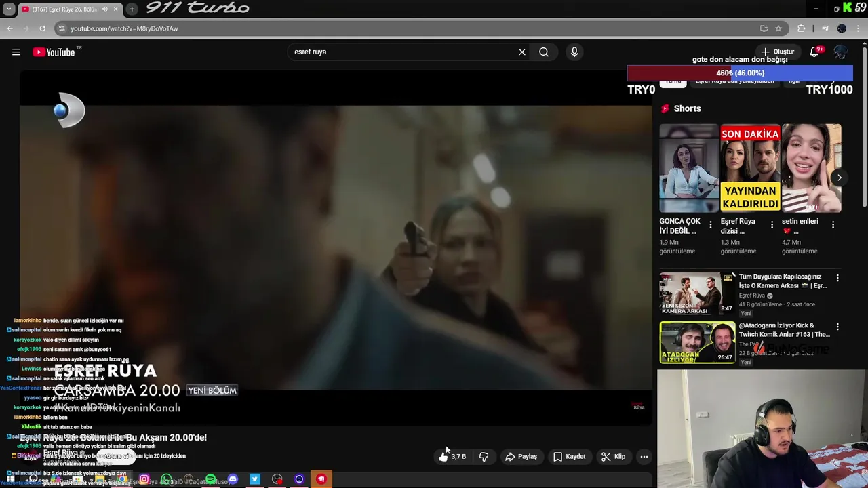Open the Twitter app from the taskbar
868x488 pixels.
(254, 479)
